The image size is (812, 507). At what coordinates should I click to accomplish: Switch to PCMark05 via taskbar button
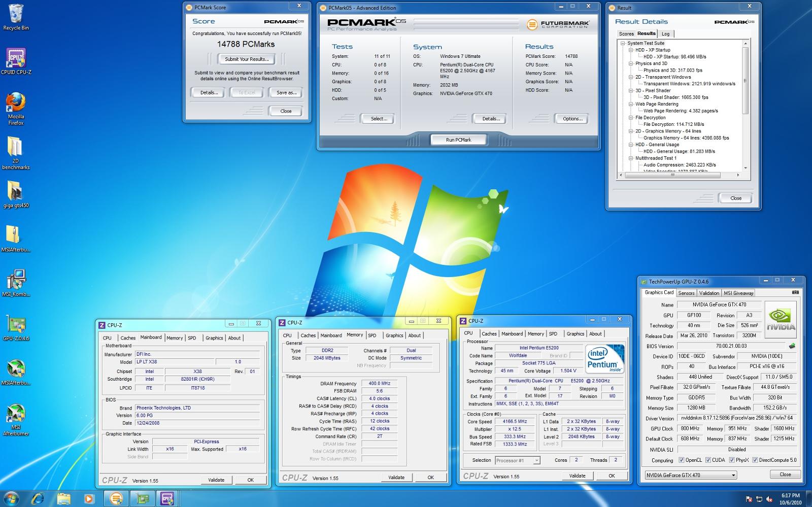pyautogui.click(x=115, y=498)
